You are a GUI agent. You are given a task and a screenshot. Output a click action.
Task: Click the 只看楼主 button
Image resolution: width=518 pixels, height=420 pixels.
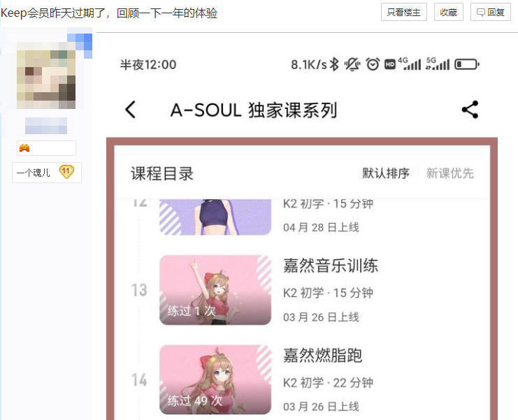coord(403,12)
